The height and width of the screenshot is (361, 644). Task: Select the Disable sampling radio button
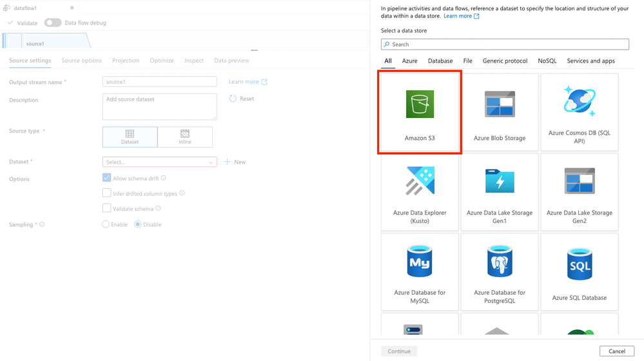138,224
